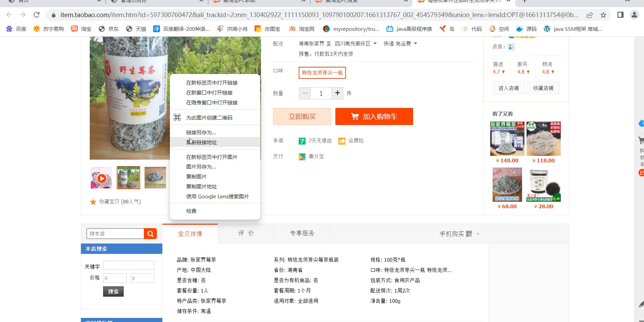The height and width of the screenshot is (322, 644).
Task: Choose 图片另存为 from context menu
Action: [x=215, y=166]
